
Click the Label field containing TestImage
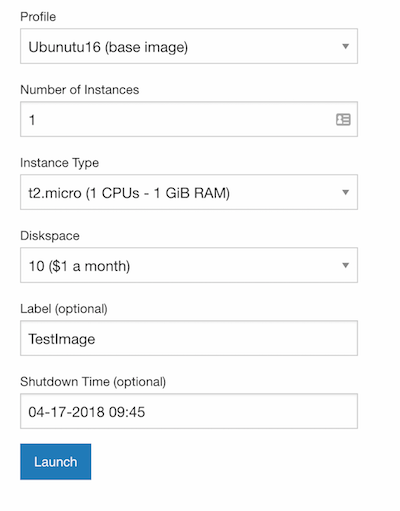coord(189,338)
